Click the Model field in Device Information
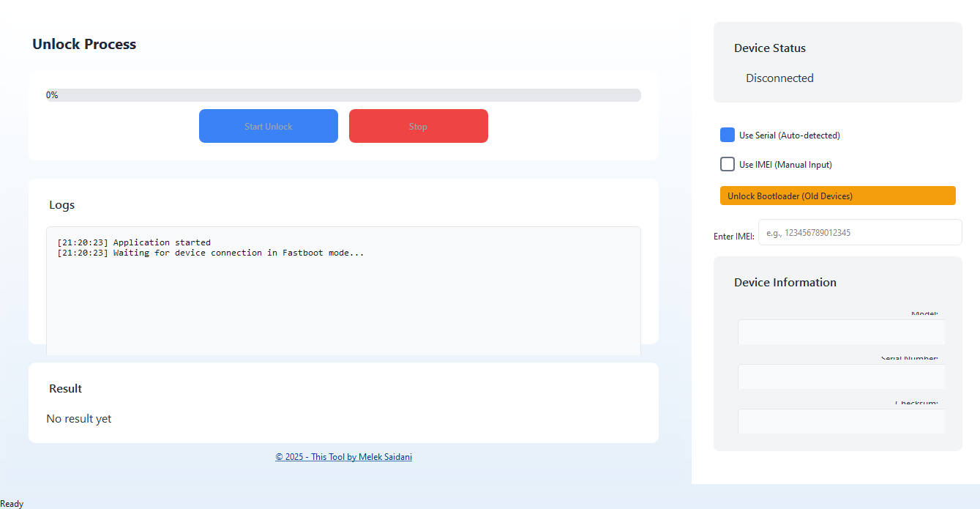The height and width of the screenshot is (509, 980). coord(842,332)
